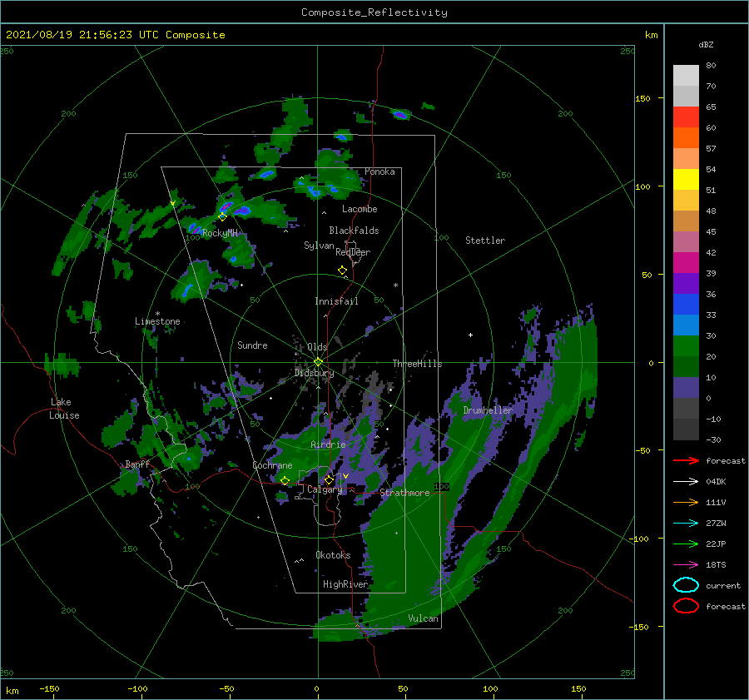Click the HighRiver town label
Screen dimensions: 749x700
pos(345,584)
